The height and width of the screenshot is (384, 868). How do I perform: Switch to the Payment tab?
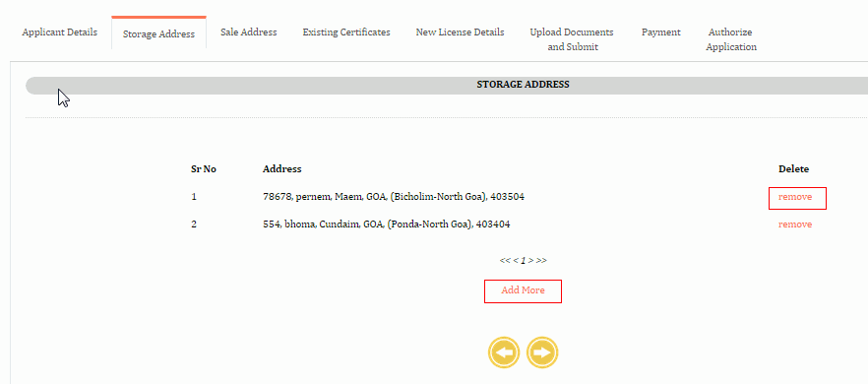coord(661,32)
